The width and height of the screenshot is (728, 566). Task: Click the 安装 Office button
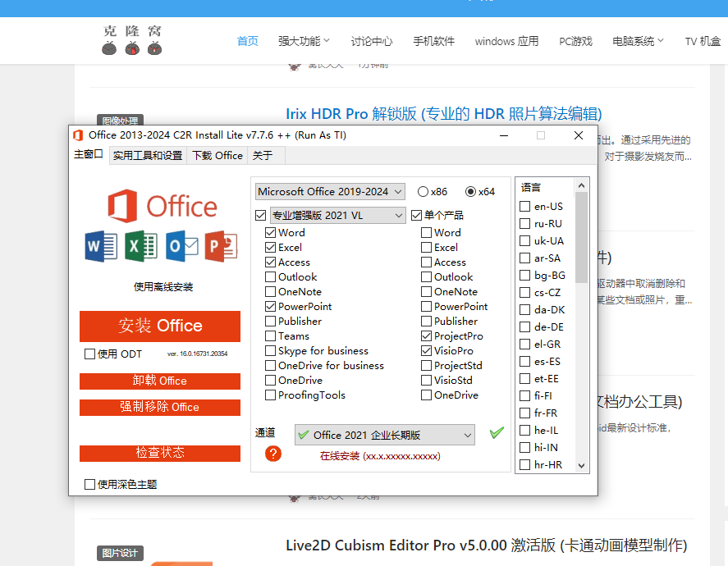[160, 326]
